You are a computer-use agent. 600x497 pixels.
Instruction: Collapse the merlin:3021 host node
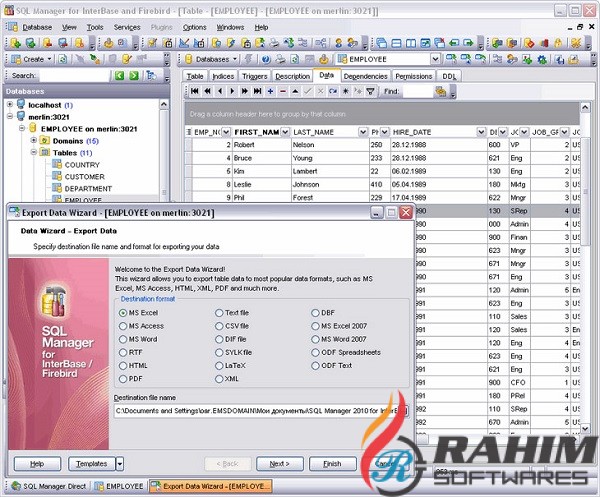click(10, 116)
